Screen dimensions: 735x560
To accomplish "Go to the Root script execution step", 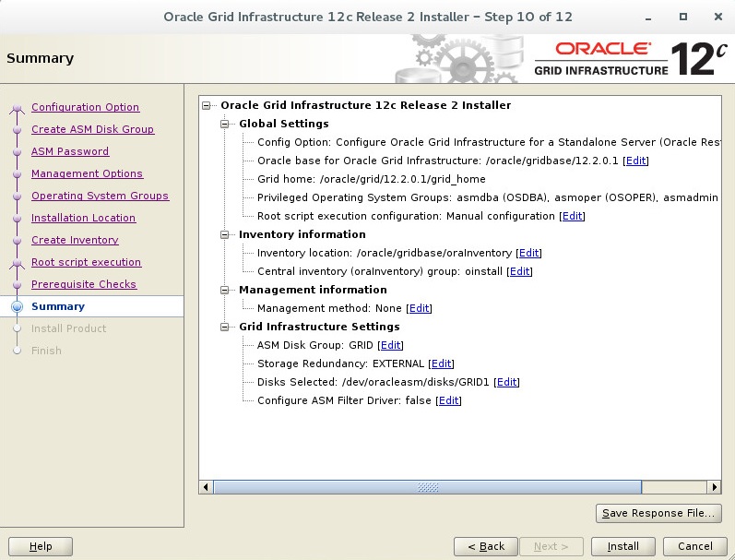I will 87,262.
